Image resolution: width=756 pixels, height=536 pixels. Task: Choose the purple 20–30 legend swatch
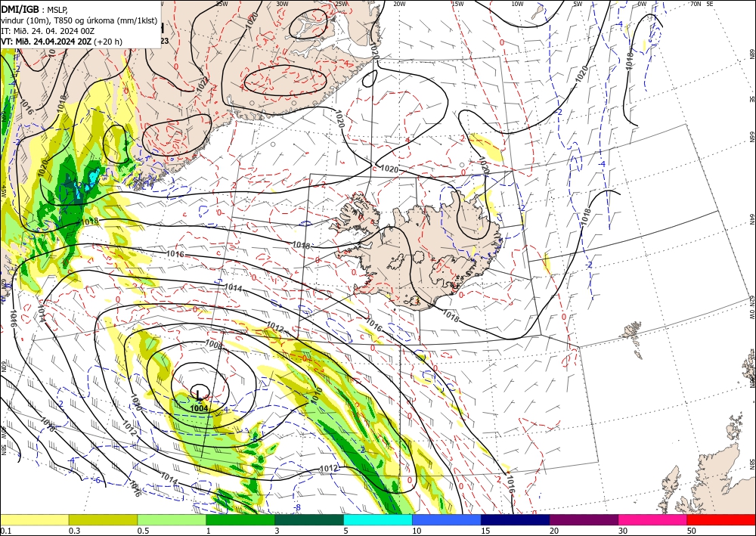[584, 519]
